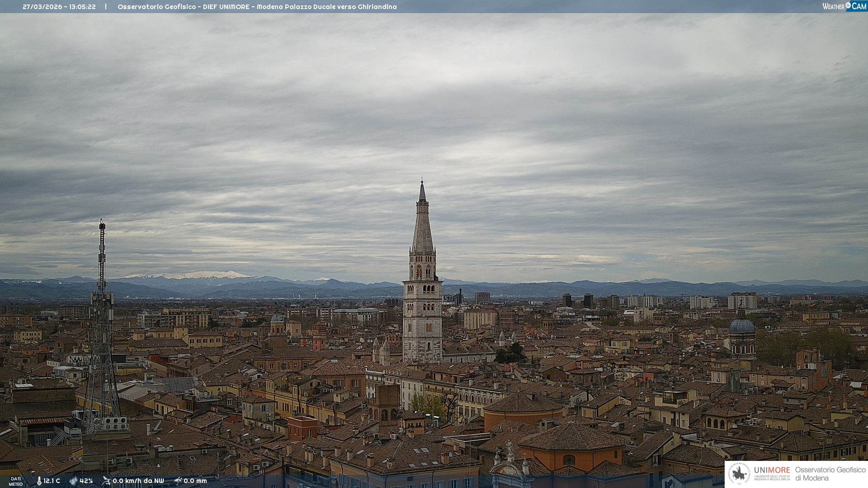Click the DATI METEO label

16,482
